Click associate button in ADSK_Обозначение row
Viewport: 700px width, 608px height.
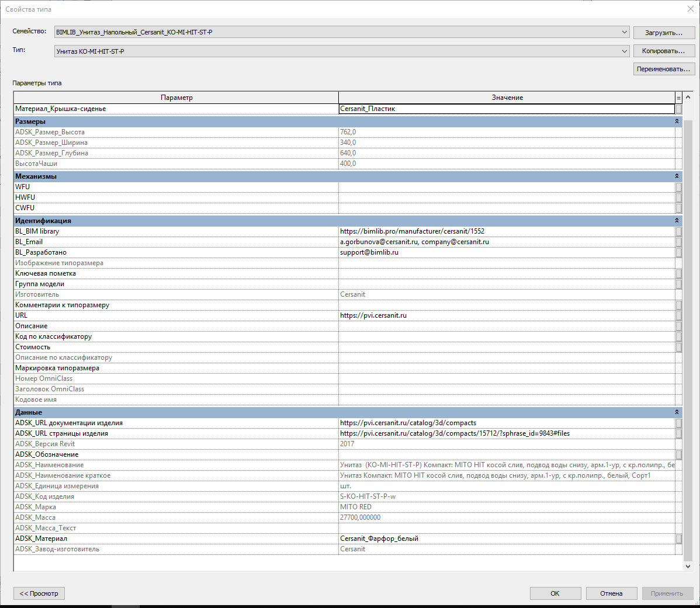coord(678,454)
